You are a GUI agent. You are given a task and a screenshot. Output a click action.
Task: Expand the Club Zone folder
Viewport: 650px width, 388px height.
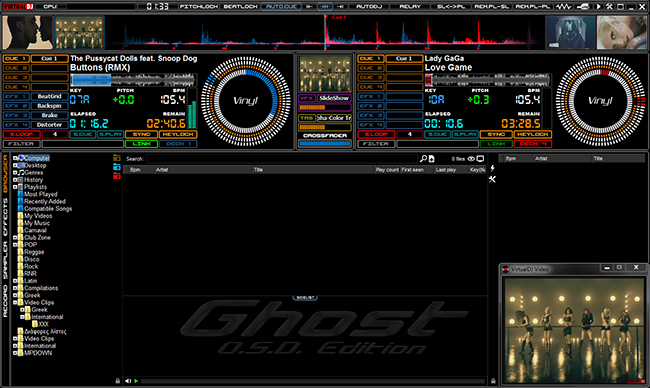coord(15,238)
